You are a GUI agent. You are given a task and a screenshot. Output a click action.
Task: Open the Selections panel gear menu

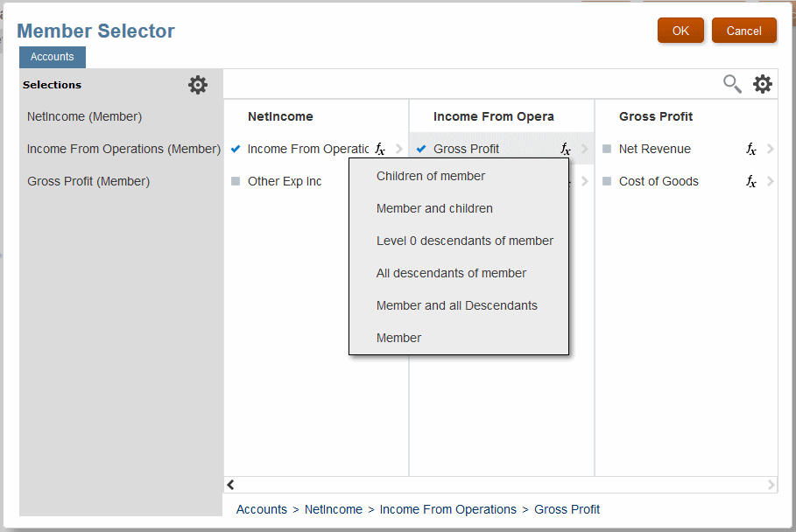198,85
